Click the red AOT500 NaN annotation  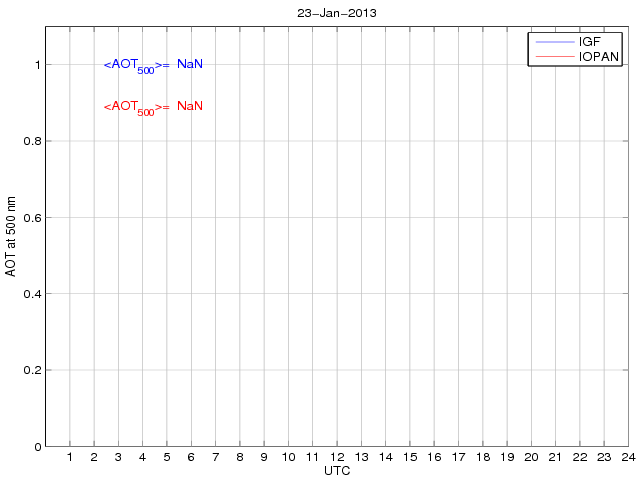(x=153, y=108)
